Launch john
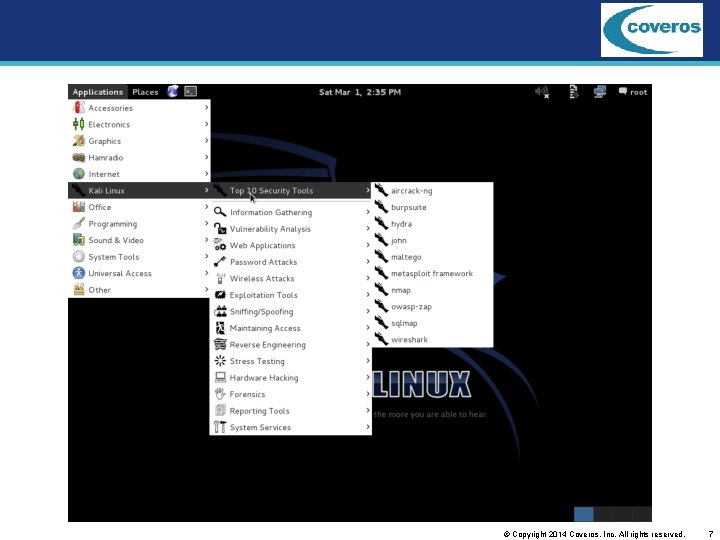 pyautogui.click(x=433, y=240)
